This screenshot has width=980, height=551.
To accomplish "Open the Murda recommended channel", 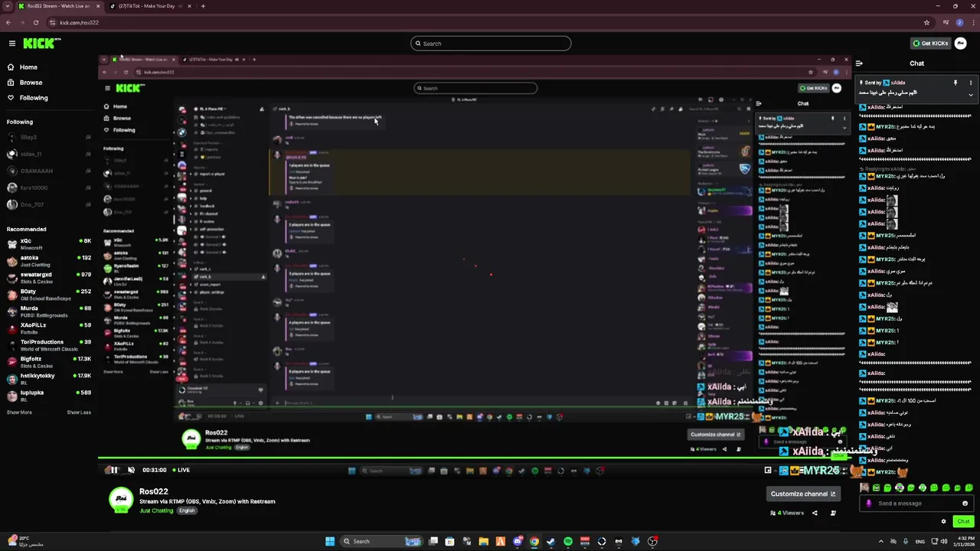I will 48,311.
